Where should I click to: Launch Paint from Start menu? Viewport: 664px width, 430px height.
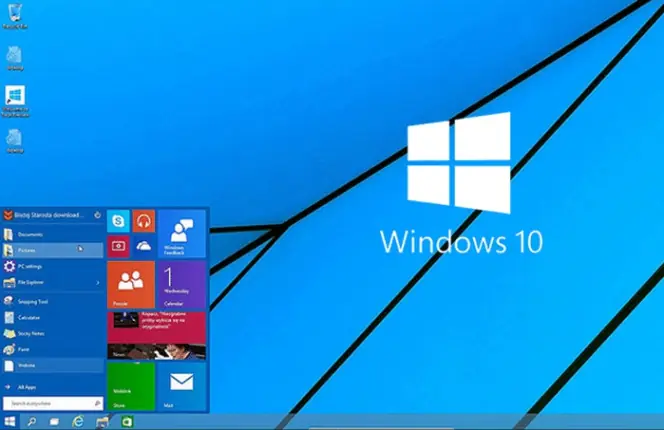pyautogui.click(x=53, y=350)
